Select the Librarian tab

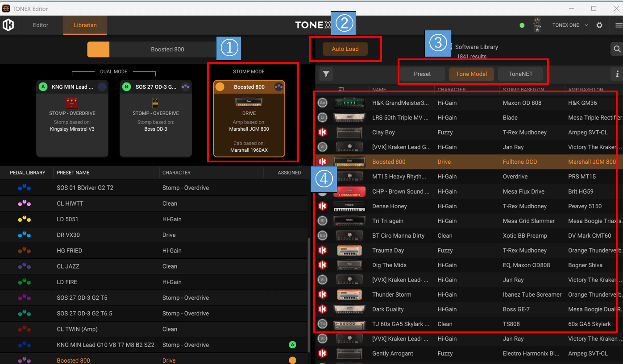[x=85, y=25]
